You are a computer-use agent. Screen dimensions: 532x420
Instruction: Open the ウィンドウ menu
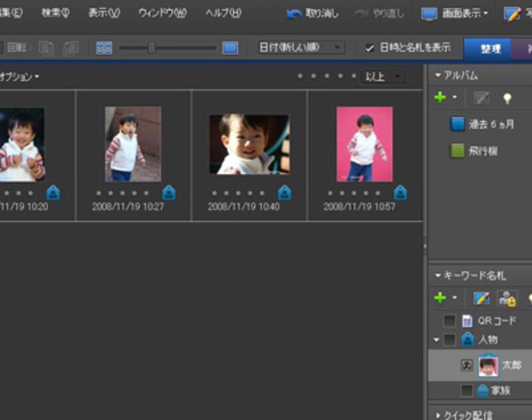tap(164, 11)
